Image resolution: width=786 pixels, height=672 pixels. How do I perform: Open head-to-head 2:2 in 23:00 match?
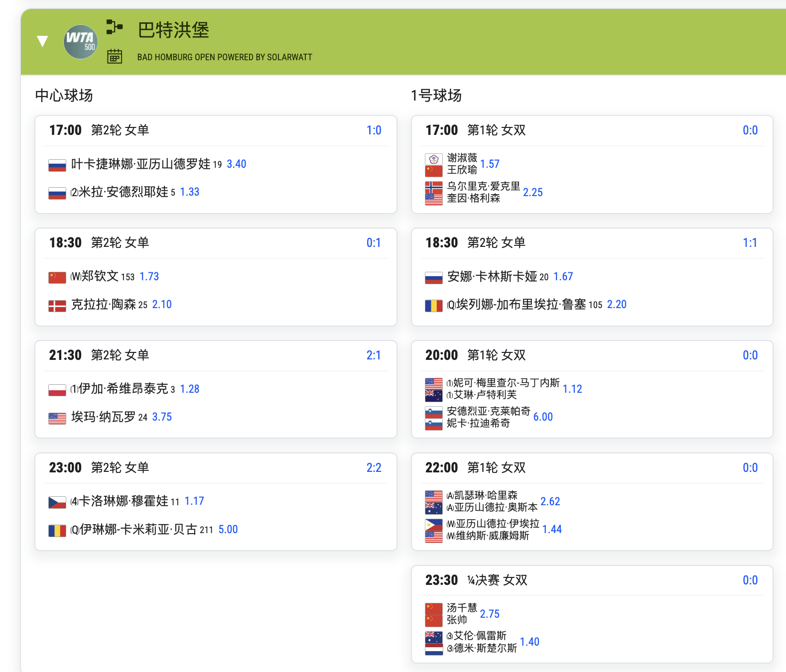pos(374,467)
